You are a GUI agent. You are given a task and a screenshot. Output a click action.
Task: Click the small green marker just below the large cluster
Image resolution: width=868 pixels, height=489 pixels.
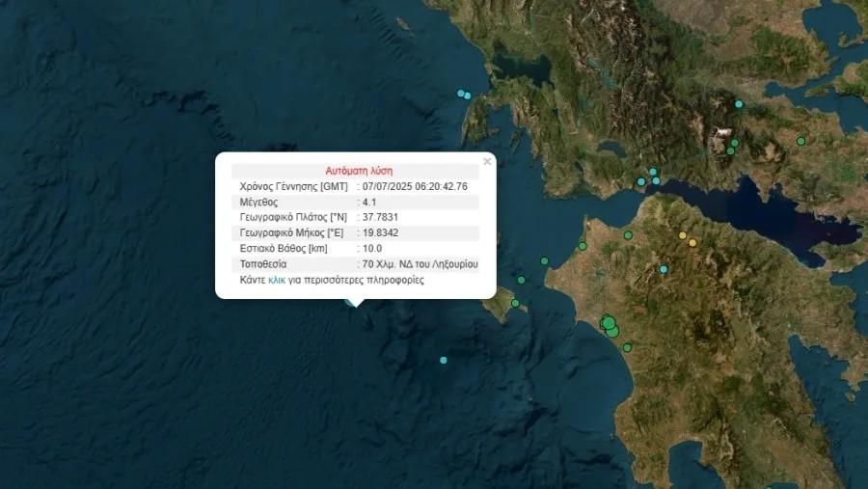(x=627, y=347)
